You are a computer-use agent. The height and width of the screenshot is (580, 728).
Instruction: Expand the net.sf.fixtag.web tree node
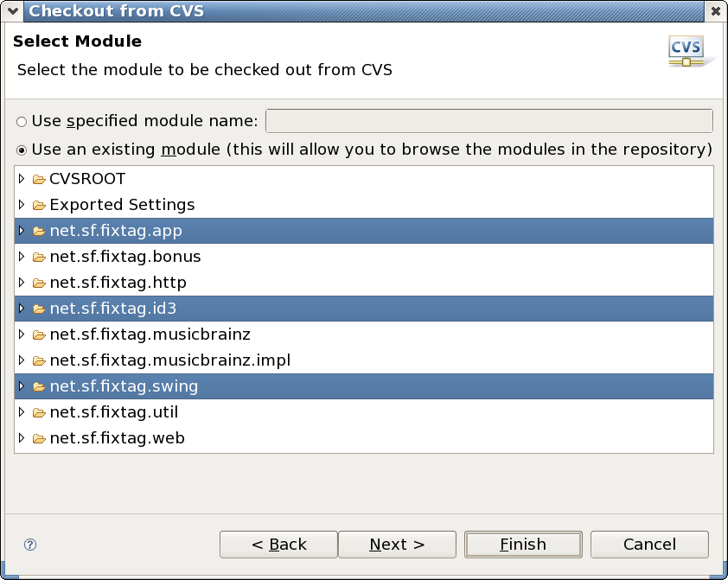coord(22,439)
